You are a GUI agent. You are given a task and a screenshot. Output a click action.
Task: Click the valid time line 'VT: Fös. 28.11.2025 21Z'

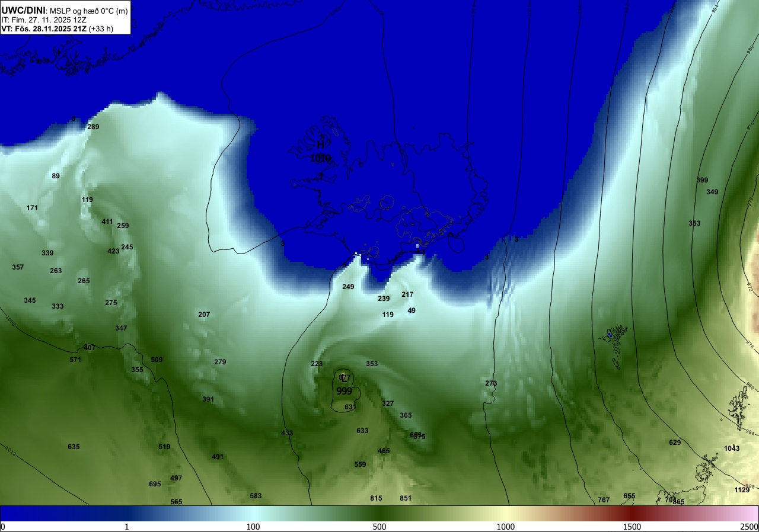[44, 28]
